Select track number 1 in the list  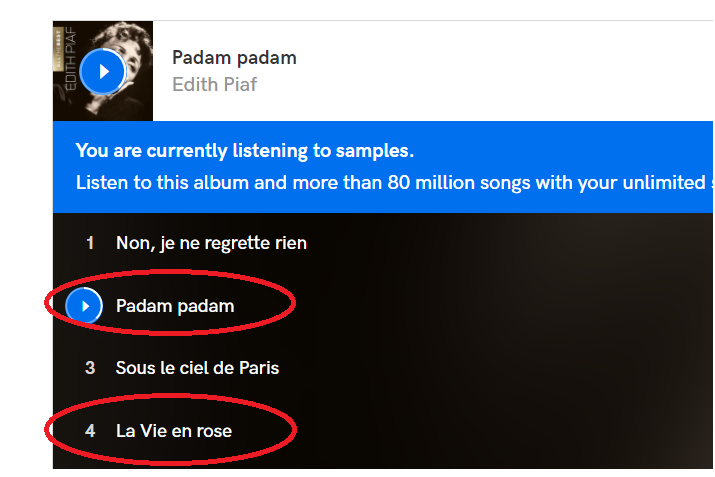point(90,243)
